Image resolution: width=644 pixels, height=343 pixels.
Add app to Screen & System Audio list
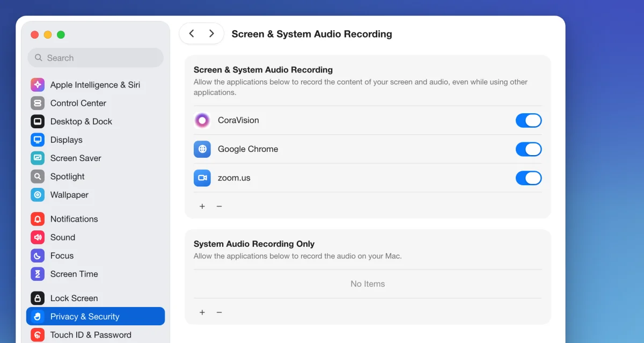coord(202,206)
